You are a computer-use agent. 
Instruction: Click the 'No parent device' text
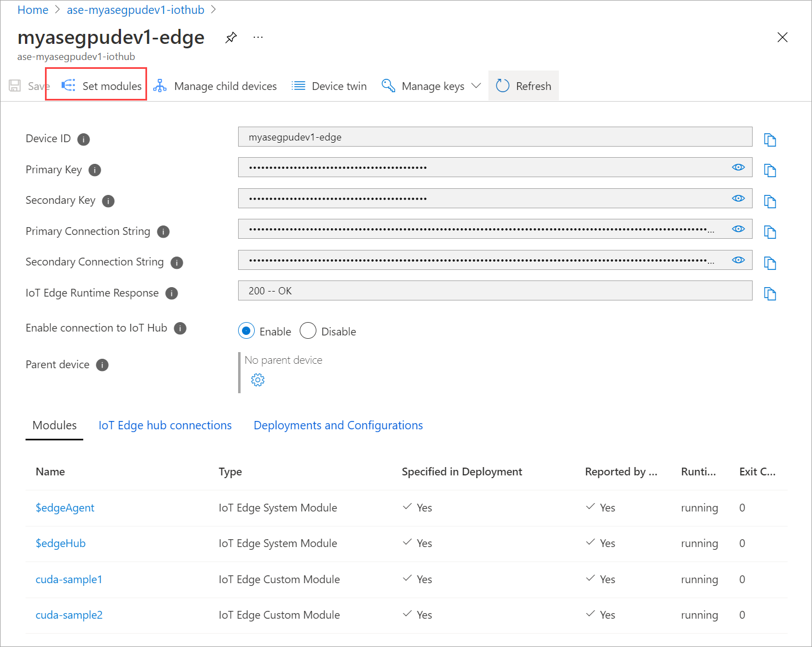coord(283,360)
